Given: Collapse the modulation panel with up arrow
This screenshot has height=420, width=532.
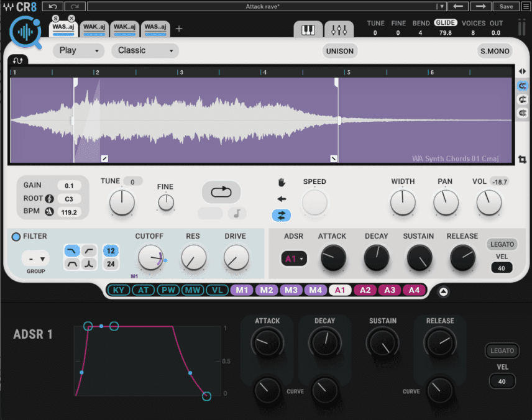Looking at the screenshot, I should 444,292.
